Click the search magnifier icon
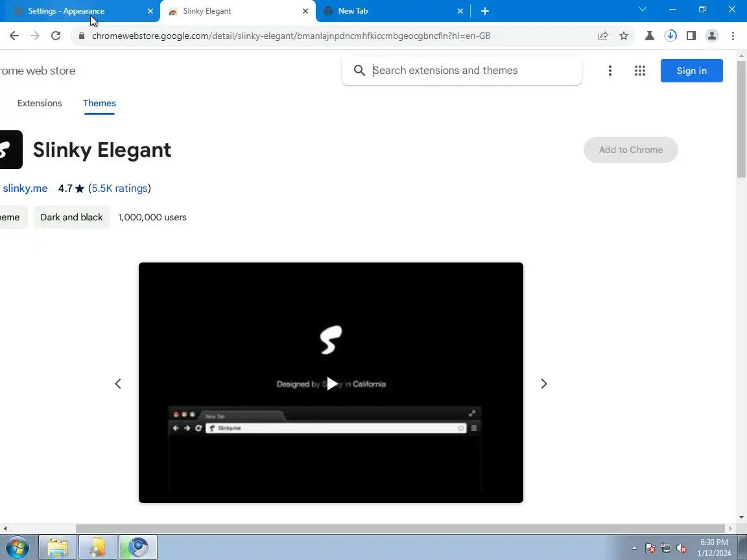The width and height of the screenshot is (747, 560). (360, 71)
